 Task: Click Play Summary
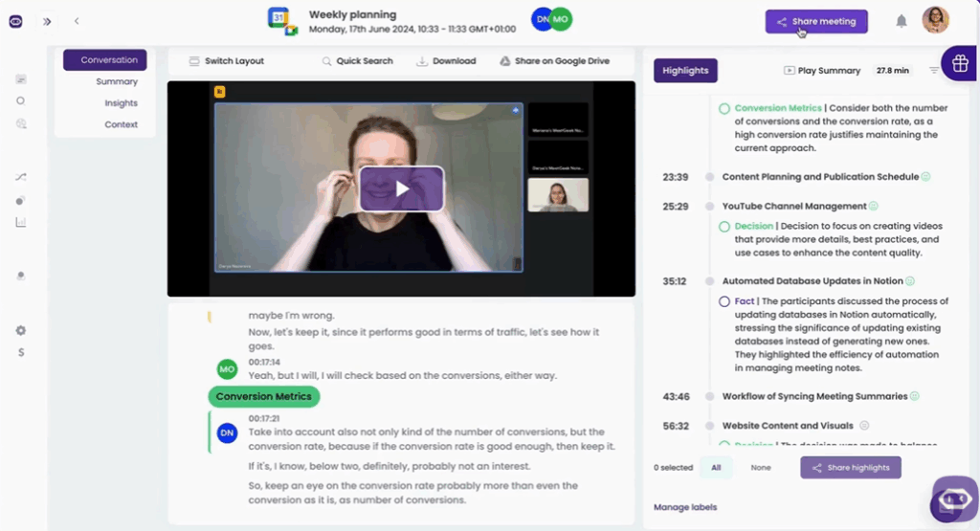point(822,71)
